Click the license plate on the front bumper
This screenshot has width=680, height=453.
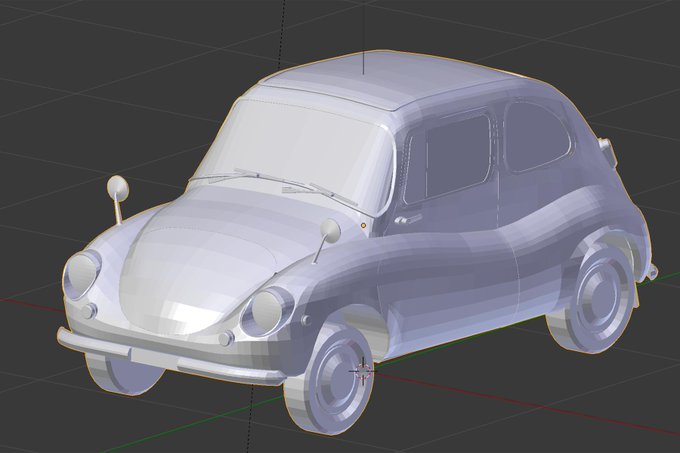[x=156, y=358]
